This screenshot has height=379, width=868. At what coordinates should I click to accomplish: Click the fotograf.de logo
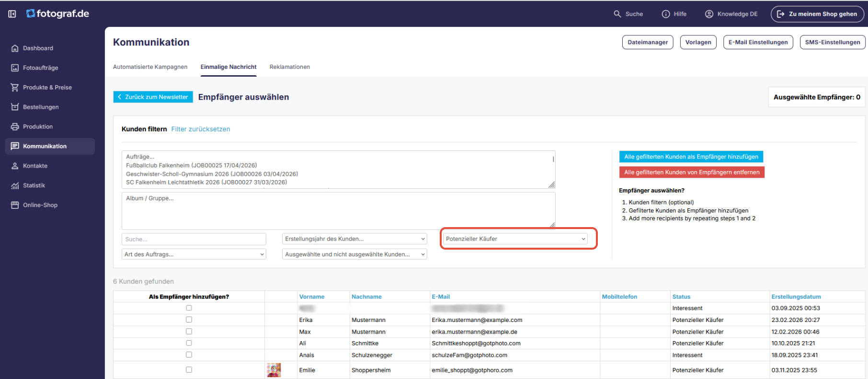[x=57, y=14]
